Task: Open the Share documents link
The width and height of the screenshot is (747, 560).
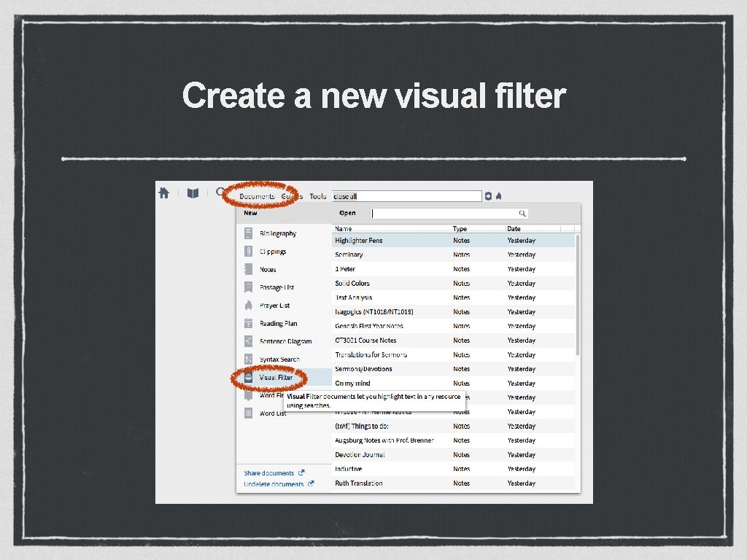Action: (268, 472)
